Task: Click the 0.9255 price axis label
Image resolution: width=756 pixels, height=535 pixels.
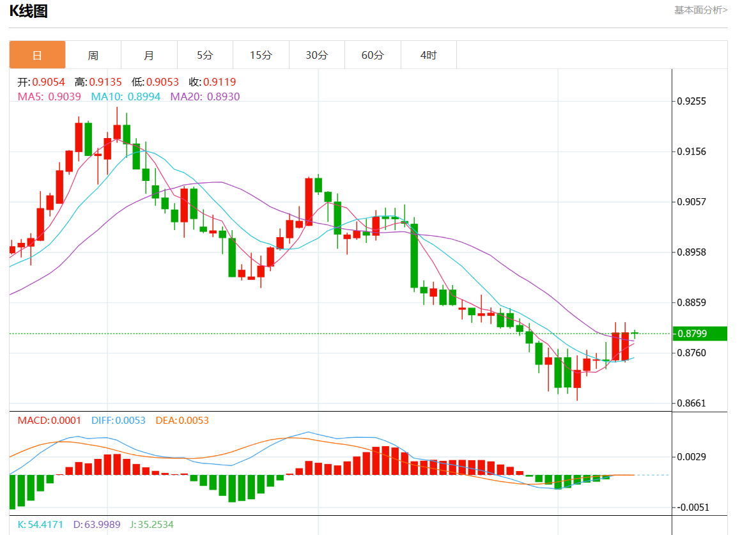Action: point(691,101)
